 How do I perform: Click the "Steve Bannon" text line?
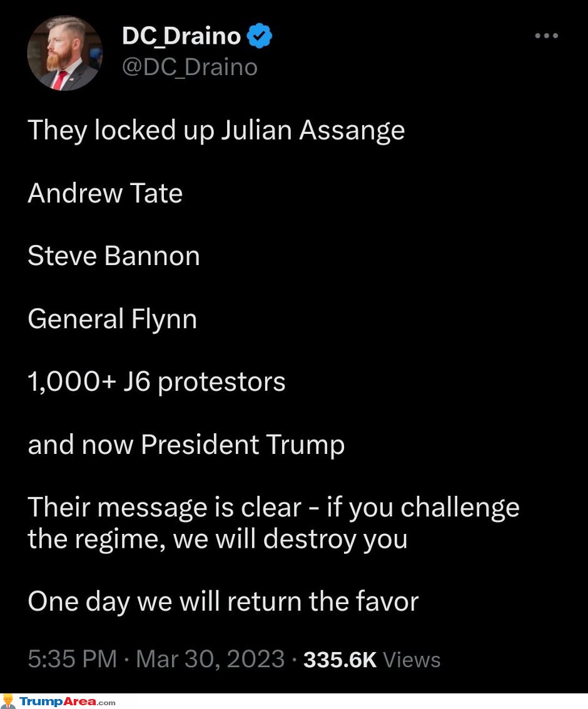[114, 256]
